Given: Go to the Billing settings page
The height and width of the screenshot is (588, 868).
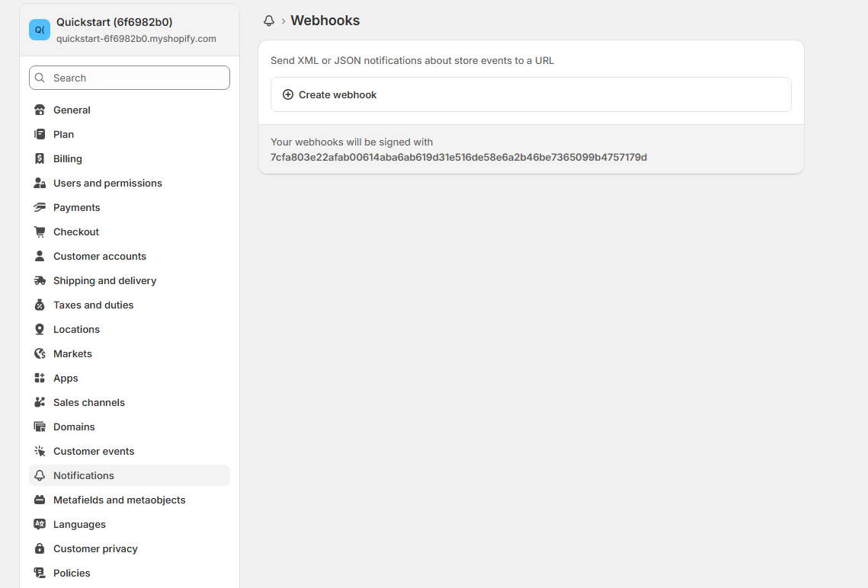Looking at the screenshot, I should [x=66, y=158].
